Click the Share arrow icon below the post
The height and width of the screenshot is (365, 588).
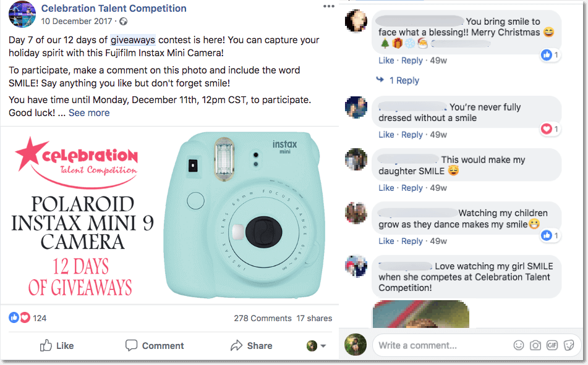[235, 346]
